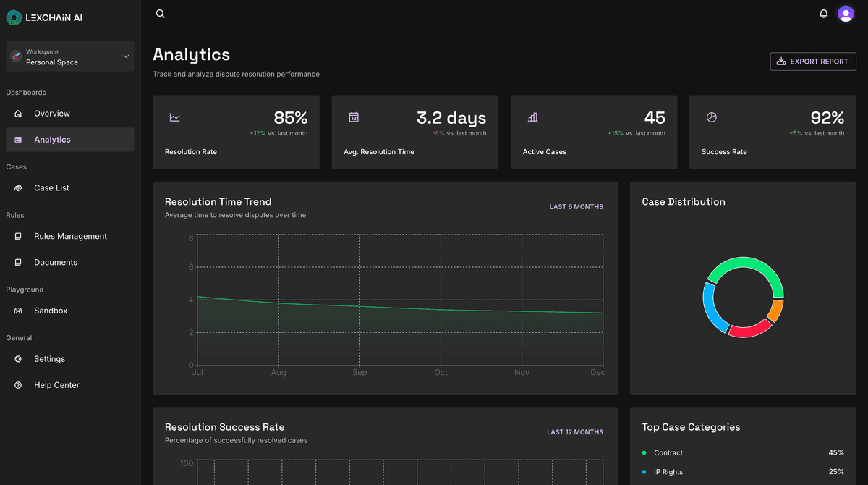The width and height of the screenshot is (868, 485).
Task: Open the Help Center menu item
Action: point(70,385)
